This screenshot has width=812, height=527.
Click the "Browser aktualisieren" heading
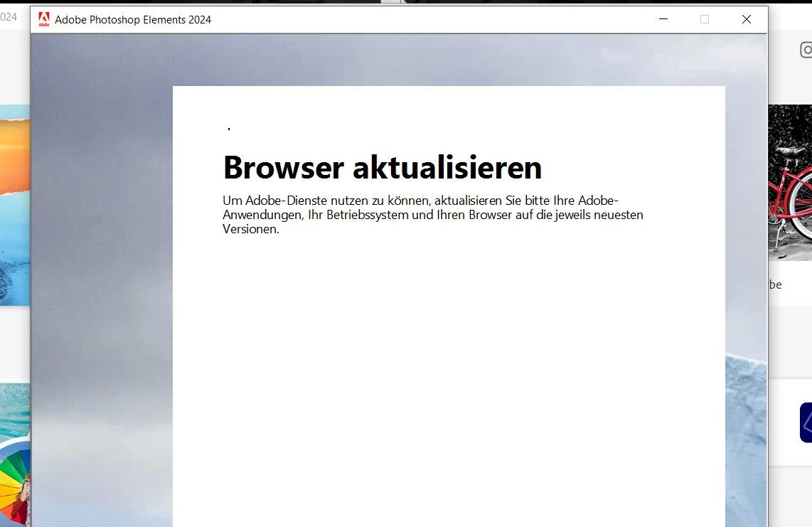click(x=382, y=167)
